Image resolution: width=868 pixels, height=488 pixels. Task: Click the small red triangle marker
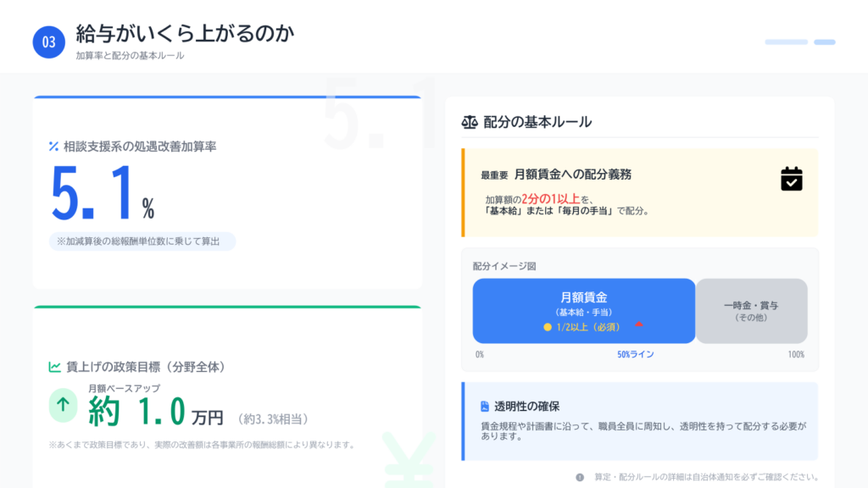tap(639, 324)
